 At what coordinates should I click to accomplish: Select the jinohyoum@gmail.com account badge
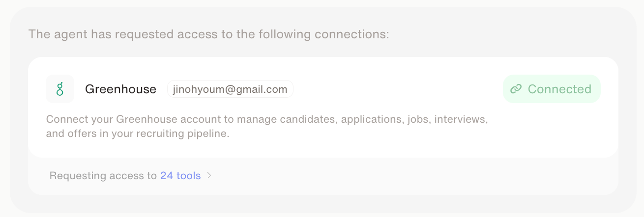pos(230,89)
